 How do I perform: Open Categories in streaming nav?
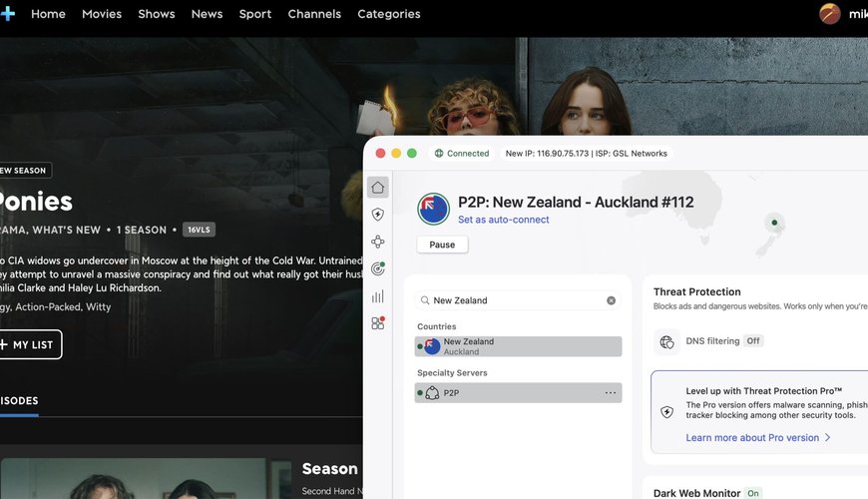point(389,14)
